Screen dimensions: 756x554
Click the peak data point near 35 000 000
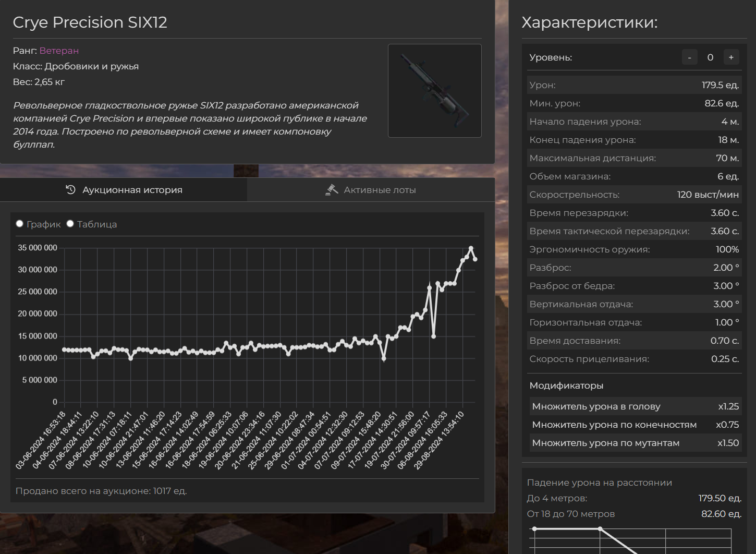(x=471, y=248)
